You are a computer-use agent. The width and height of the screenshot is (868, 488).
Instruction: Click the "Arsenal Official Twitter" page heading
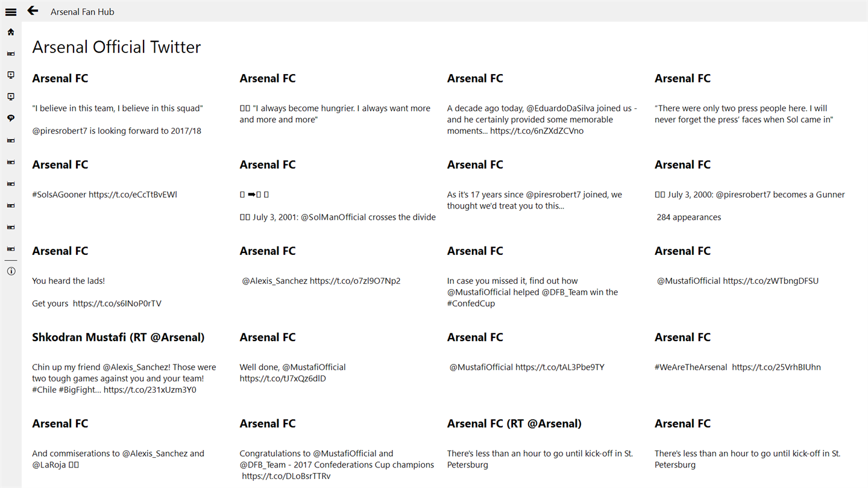tap(116, 47)
